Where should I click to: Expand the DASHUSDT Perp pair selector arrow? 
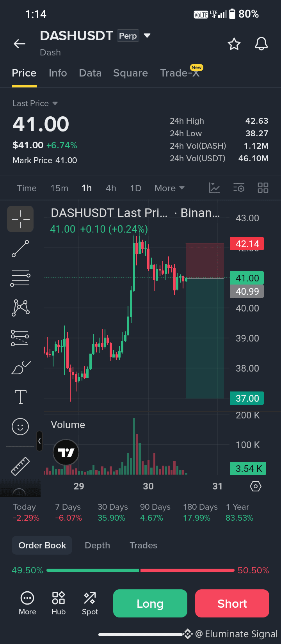pos(147,36)
